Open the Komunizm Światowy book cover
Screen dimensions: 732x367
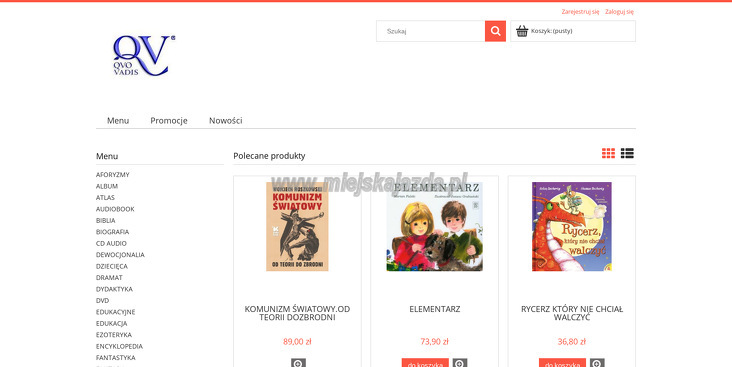point(297,226)
